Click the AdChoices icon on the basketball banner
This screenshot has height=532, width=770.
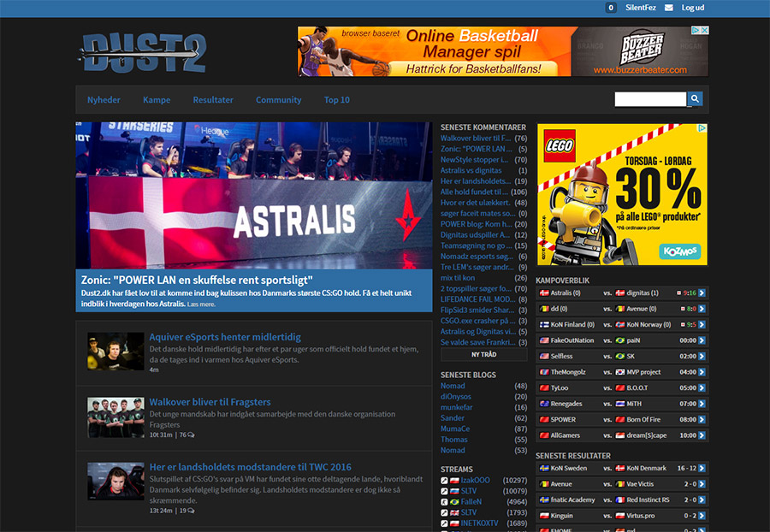pos(696,31)
